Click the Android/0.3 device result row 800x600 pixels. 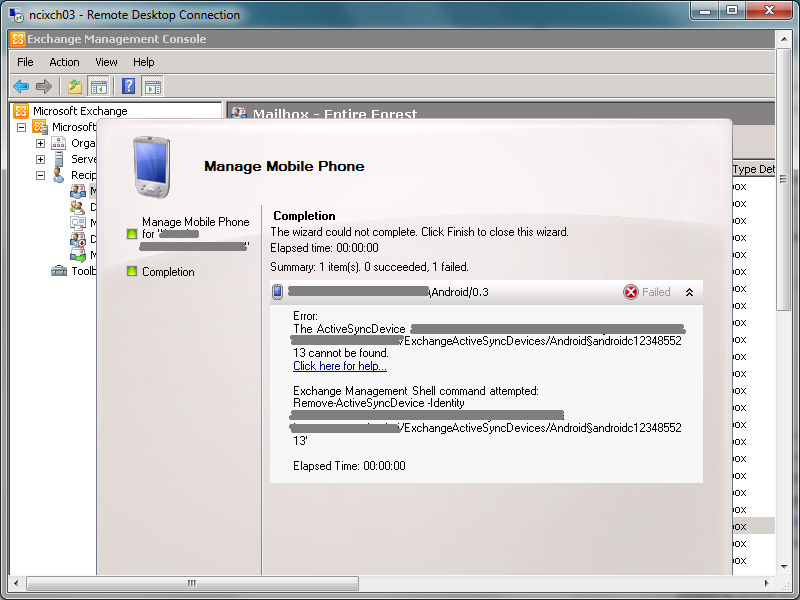pos(486,292)
